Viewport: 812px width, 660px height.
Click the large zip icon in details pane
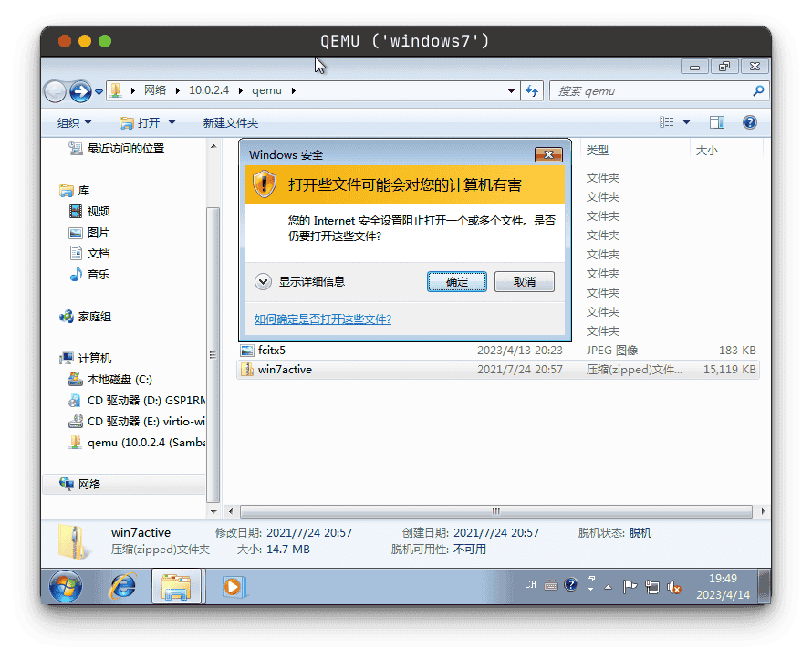point(73,541)
